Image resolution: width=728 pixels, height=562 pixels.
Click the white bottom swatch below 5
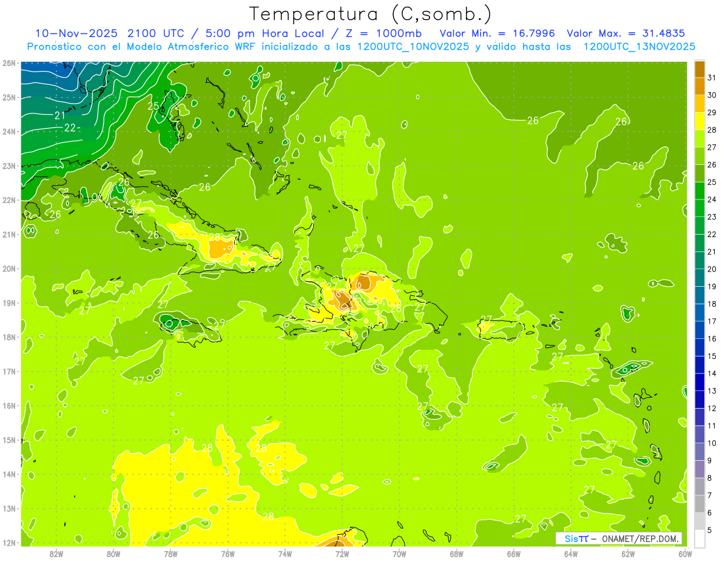tap(700, 538)
